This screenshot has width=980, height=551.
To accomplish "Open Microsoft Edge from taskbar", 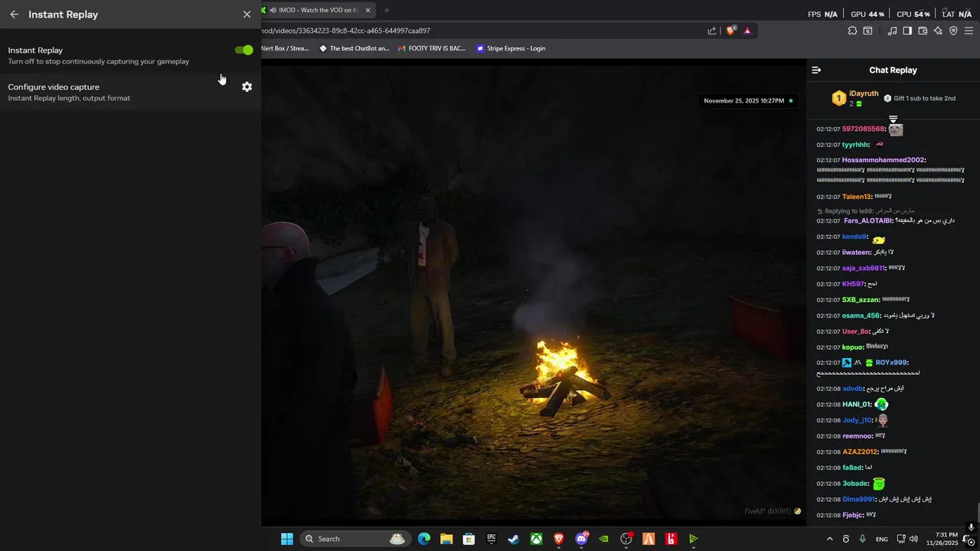I will [423, 539].
